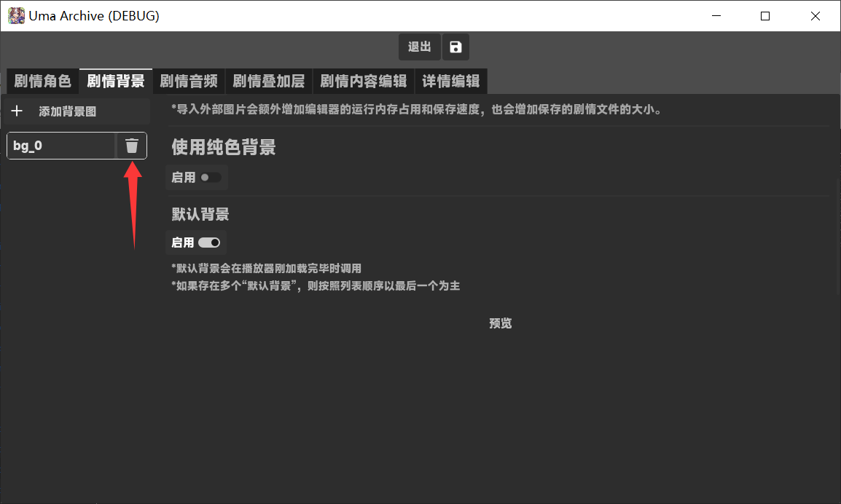This screenshot has width=841, height=504.
Task: Enable the 使用纯色背景 toggle
Action: (x=210, y=178)
